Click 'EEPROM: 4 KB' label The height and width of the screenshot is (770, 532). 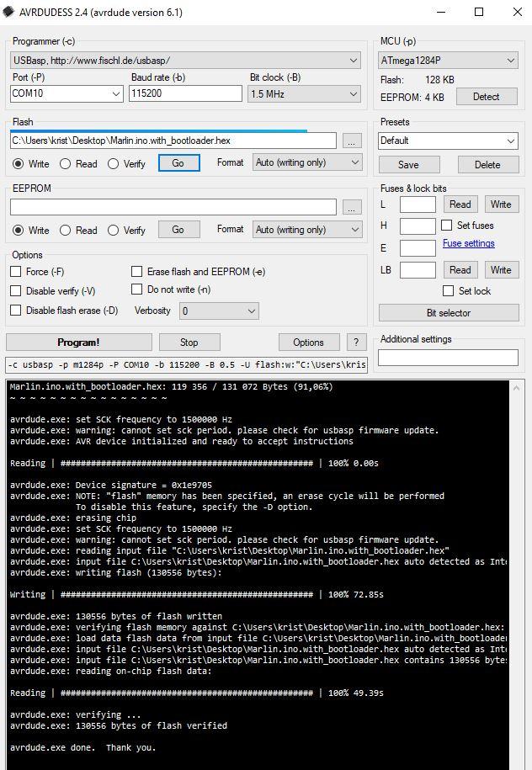point(412,98)
